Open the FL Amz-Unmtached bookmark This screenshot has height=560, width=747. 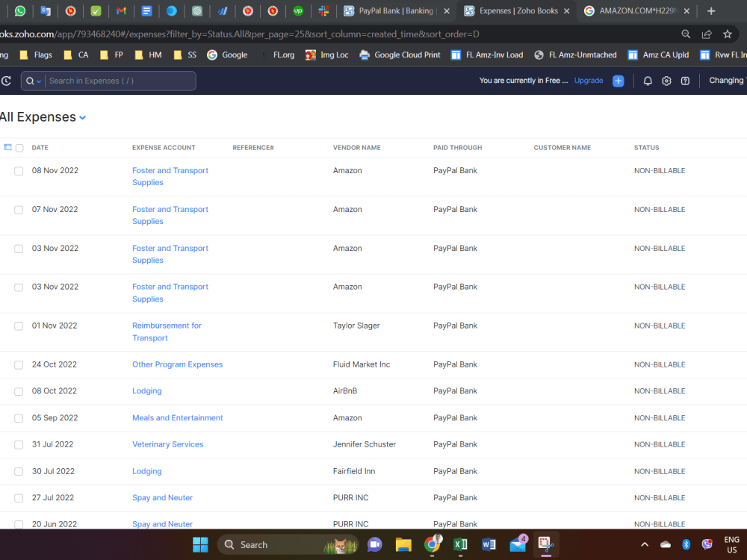click(575, 55)
